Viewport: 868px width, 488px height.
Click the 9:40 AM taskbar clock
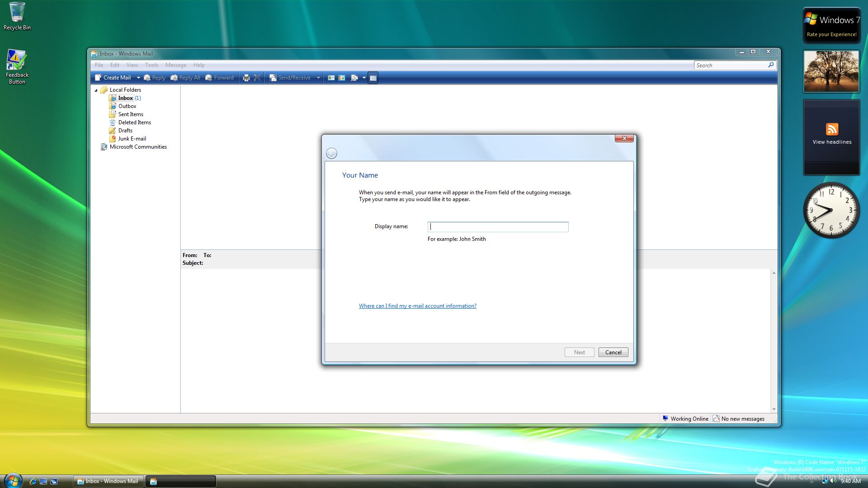pyautogui.click(x=850, y=481)
